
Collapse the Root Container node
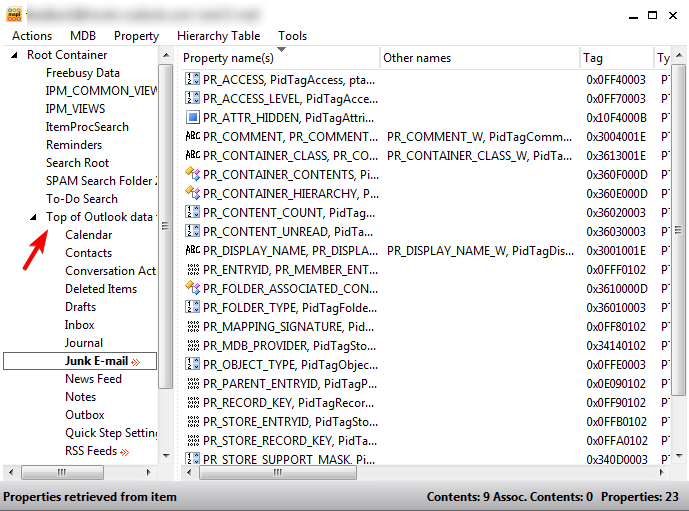(x=15, y=55)
